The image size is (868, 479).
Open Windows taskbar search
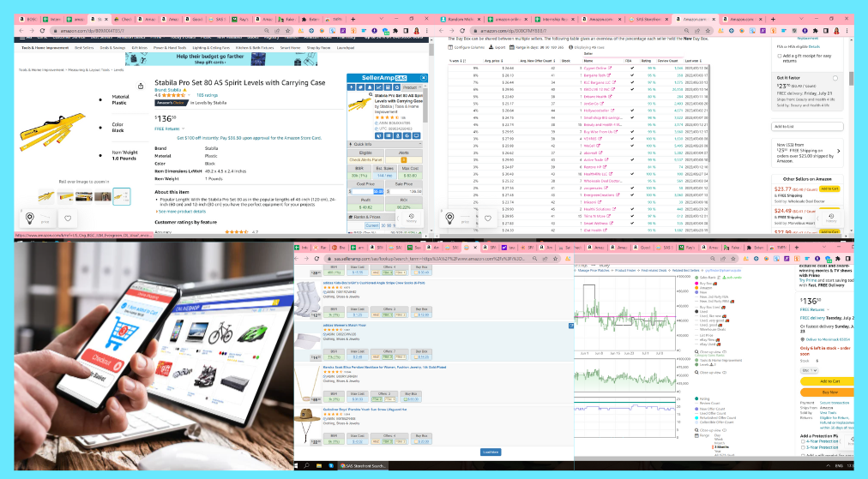pos(307,466)
